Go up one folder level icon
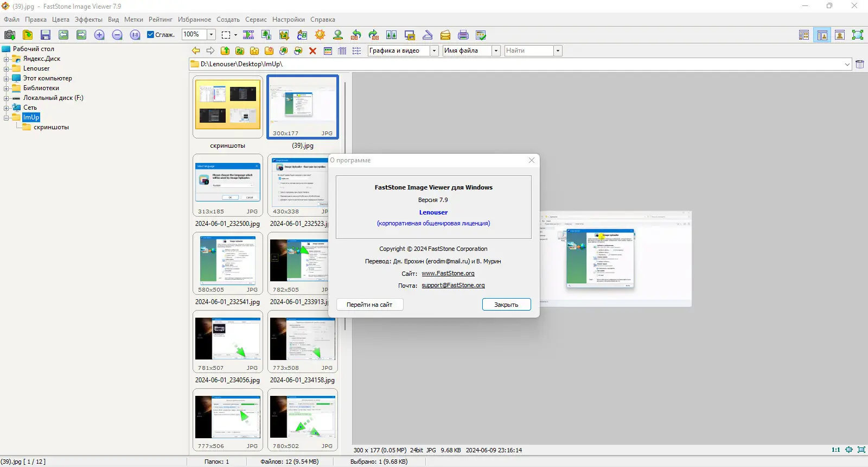The image size is (868, 467). pyautogui.click(x=225, y=51)
